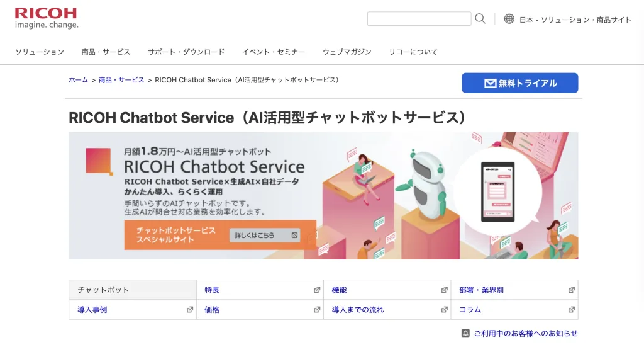Open the ウェブマガジン menu

[x=347, y=52]
